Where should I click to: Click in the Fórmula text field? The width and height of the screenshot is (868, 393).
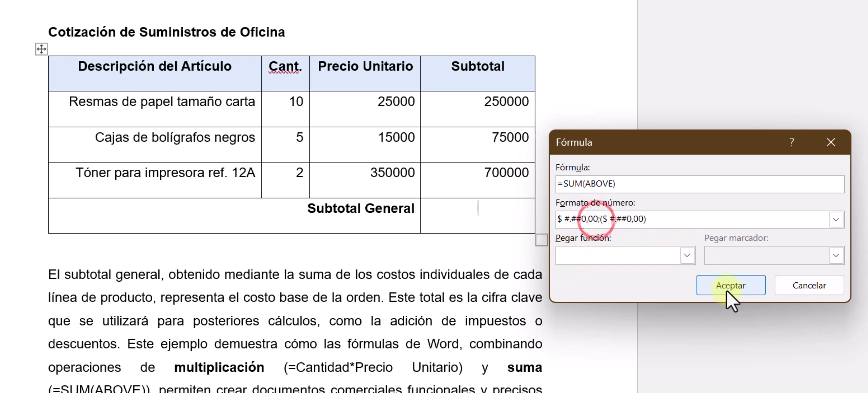[699, 184]
